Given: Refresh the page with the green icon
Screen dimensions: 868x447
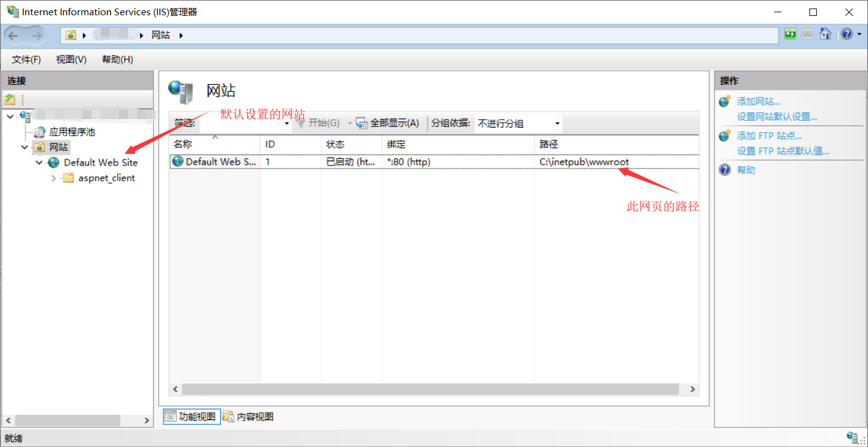Looking at the screenshot, I should point(790,34).
